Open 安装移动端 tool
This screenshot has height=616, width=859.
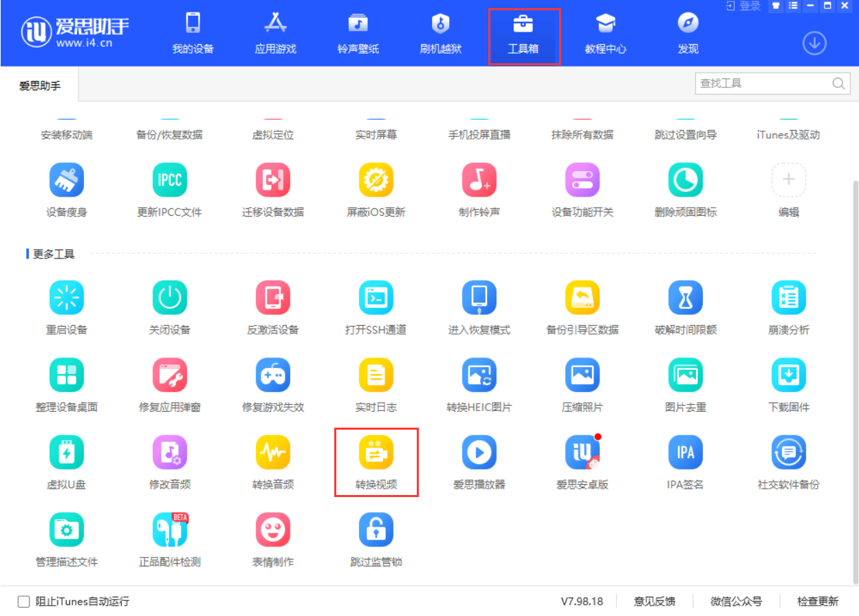tap(67, 135)
